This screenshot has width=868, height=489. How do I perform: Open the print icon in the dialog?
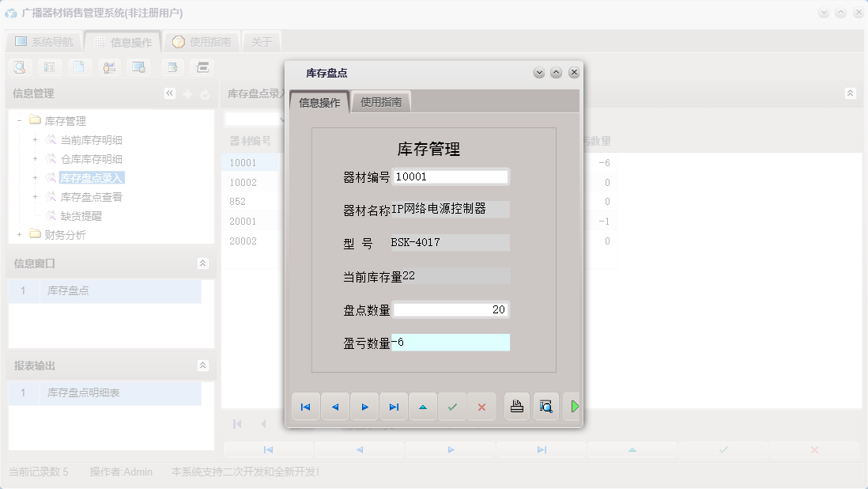click(516, 407)
